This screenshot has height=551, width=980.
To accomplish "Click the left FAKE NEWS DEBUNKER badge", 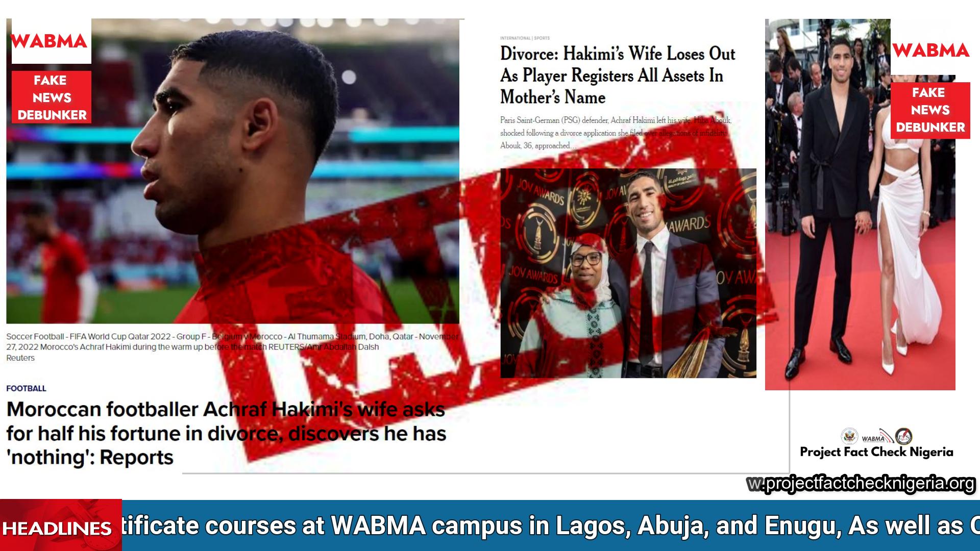I will coord(52,97).
